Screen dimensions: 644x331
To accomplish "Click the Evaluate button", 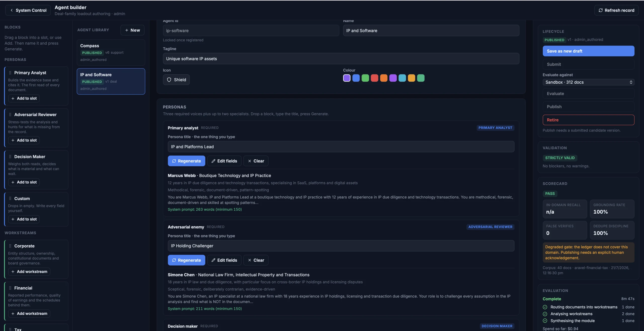I will 588,93.
